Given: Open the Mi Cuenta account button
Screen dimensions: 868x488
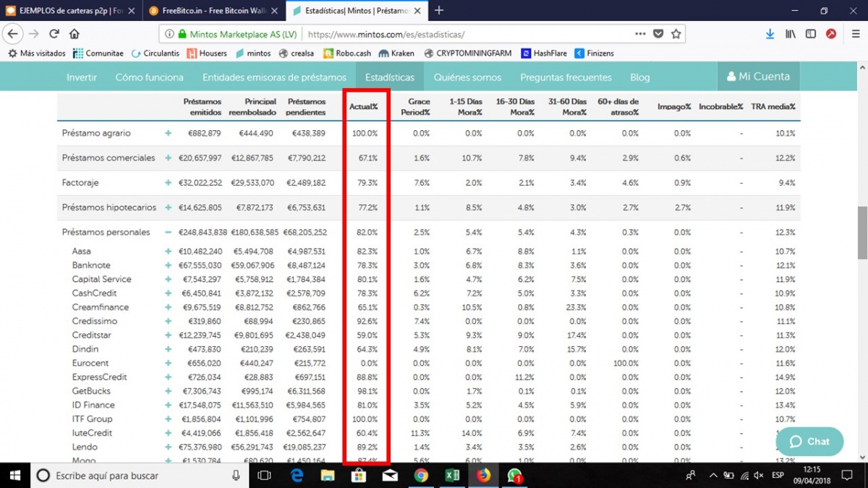Looking at the screenshot, I should coord(758,77).
